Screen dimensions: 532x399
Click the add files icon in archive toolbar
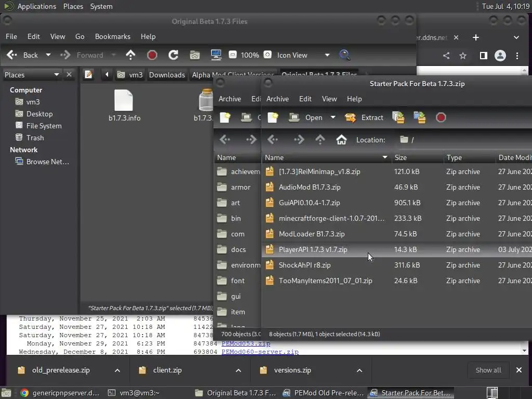pos(398,117)
